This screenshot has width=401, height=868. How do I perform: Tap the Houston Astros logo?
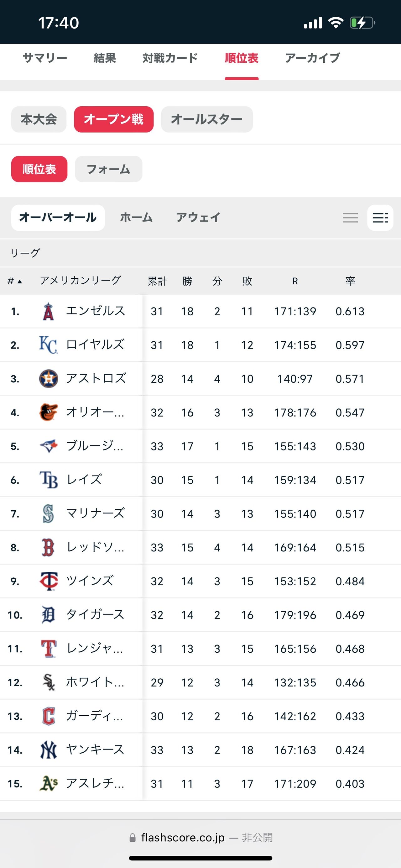[x=49, y=379]
